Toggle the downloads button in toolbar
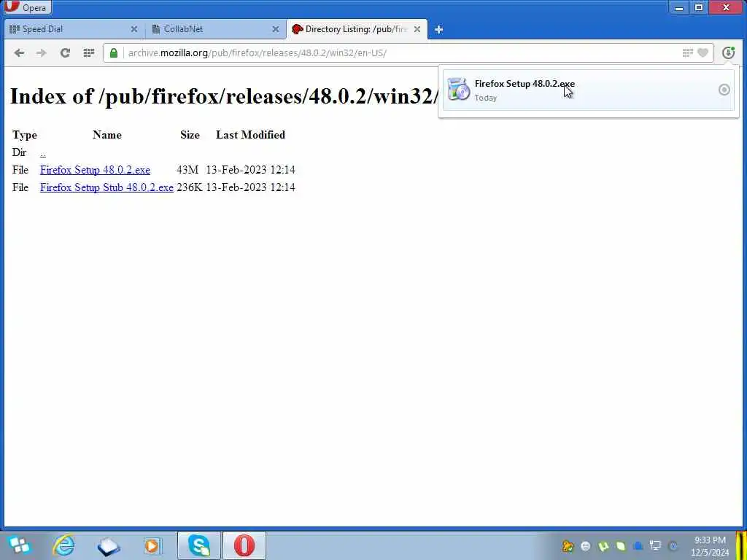Screen dimensions: 747x560 [x=728, y=52]
